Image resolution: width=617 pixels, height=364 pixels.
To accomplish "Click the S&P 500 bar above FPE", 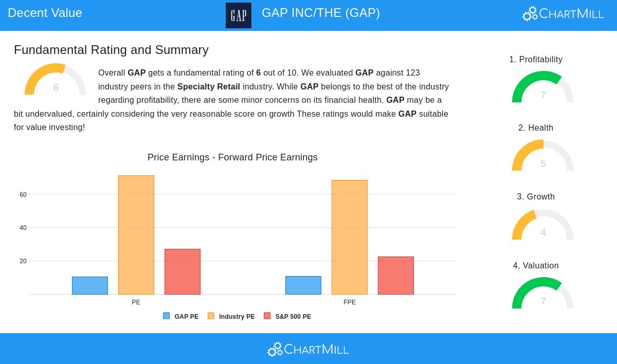I will coord(396,276).
